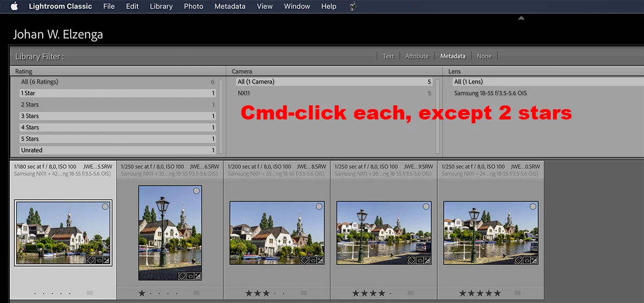Viewport: 644px width, 303px height.
Task: Open the View menu
Action: [x=265, y=6]
